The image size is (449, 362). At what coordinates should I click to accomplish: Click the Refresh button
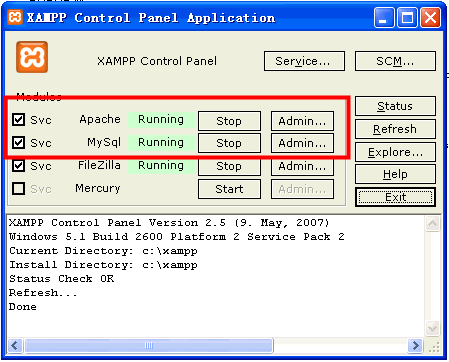tap(395, 129)
